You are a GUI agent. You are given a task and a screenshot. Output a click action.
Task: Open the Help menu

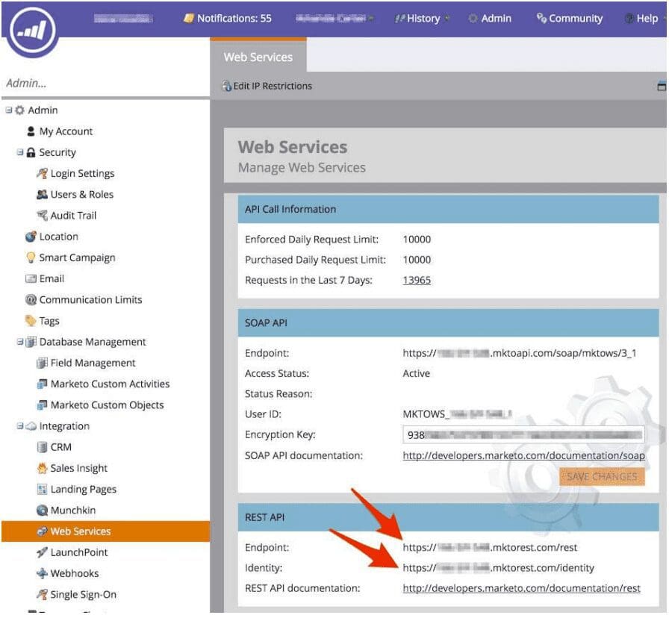641,19
